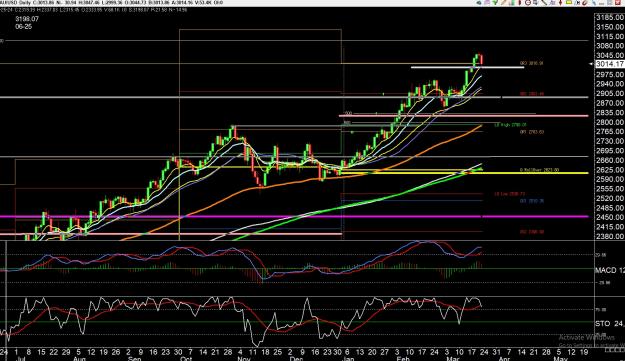Click the blue monitor toolbar icon
Screen dimensions: 625x361
[x=535, y=2]
